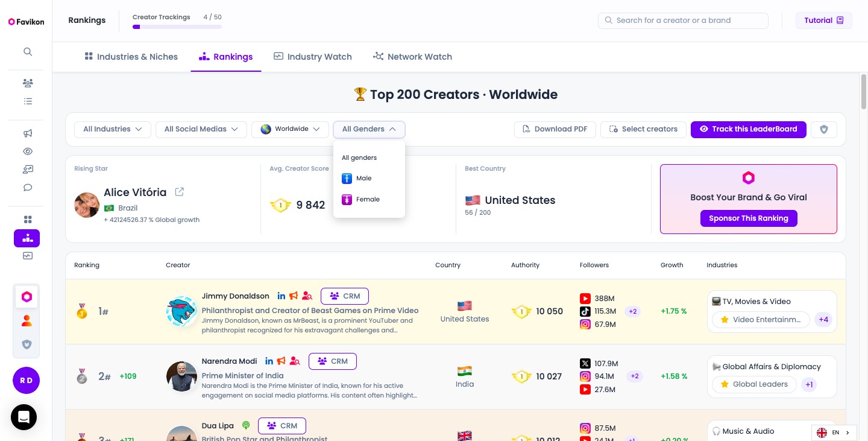Open the Global Leaders niche tag
The height and width of the screenshot is (441, 868).
(x=754, y=384)
